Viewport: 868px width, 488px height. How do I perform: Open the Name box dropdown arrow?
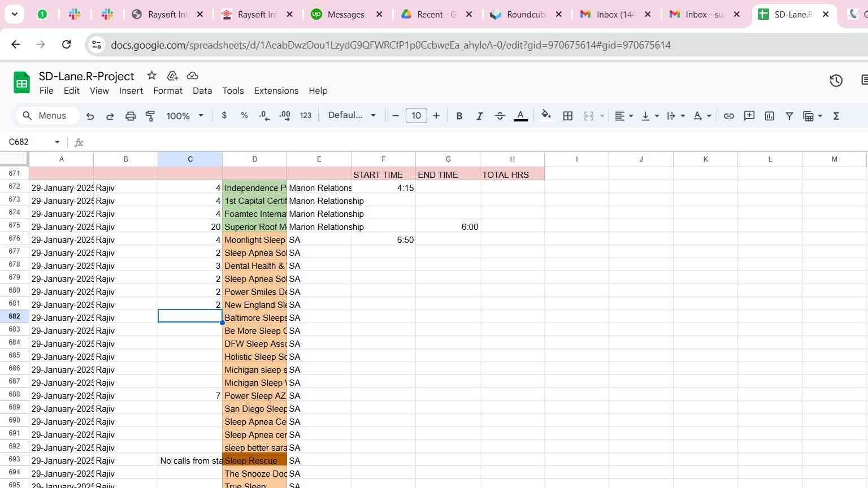(x=57, y=142)
